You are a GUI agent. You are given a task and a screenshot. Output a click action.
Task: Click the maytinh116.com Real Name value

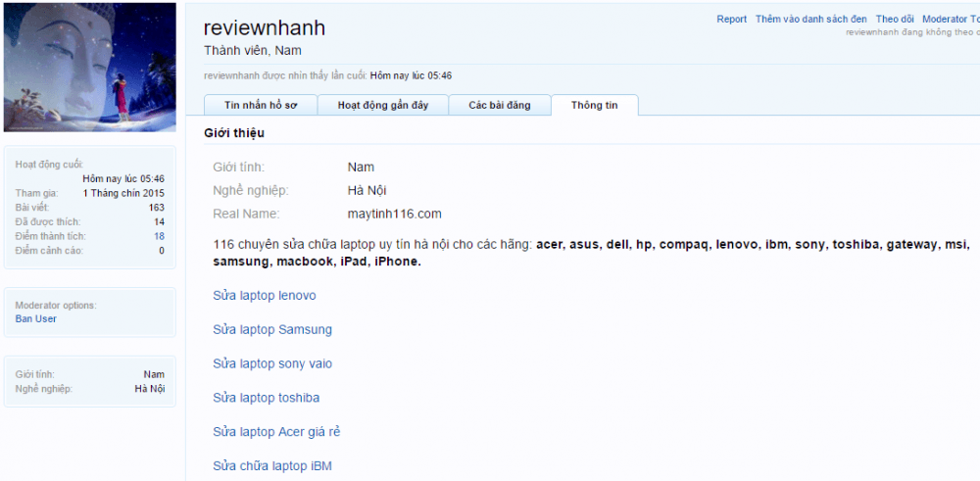394,214
